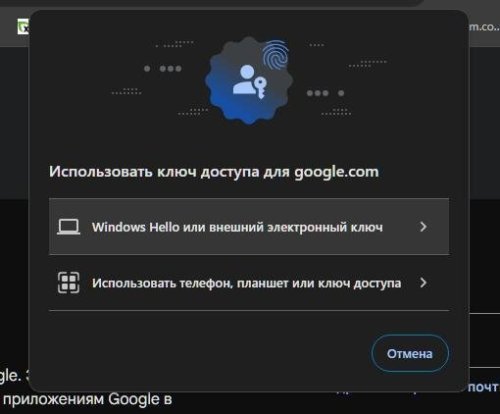Click the partial "gle." text at bottom left

tap(11, 376)
